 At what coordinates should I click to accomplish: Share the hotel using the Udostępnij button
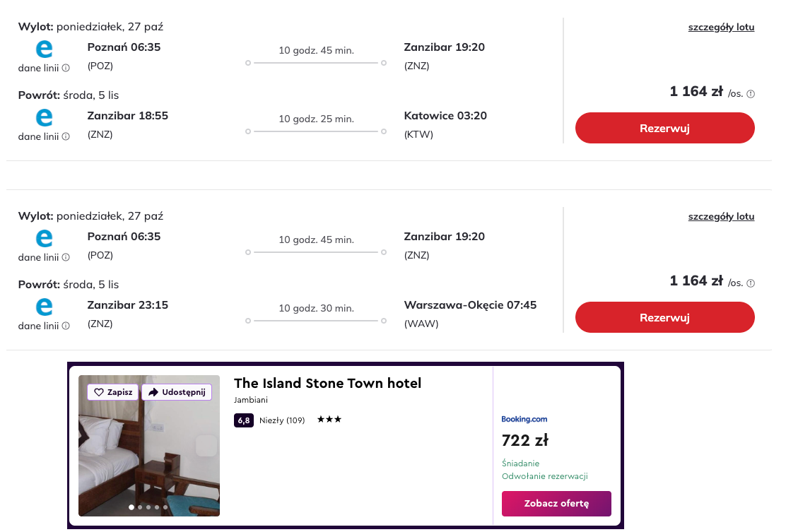coord(177,392)
